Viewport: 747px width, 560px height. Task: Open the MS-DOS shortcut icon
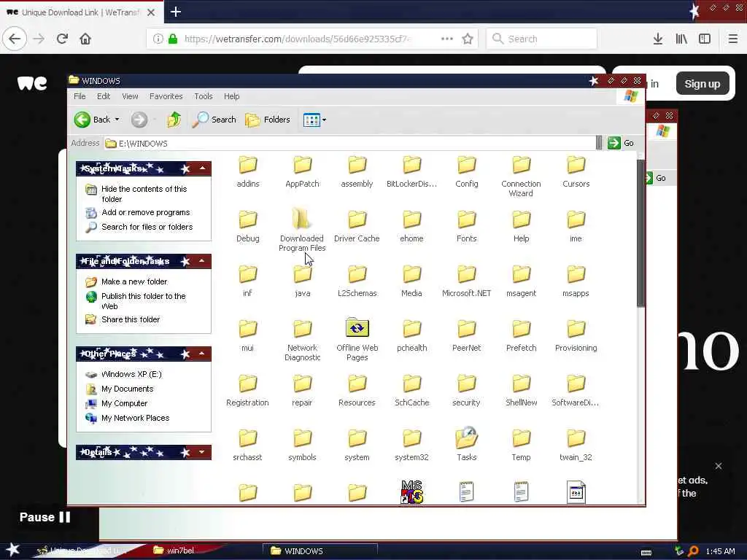pyautogui.click(x=411, y=492)
